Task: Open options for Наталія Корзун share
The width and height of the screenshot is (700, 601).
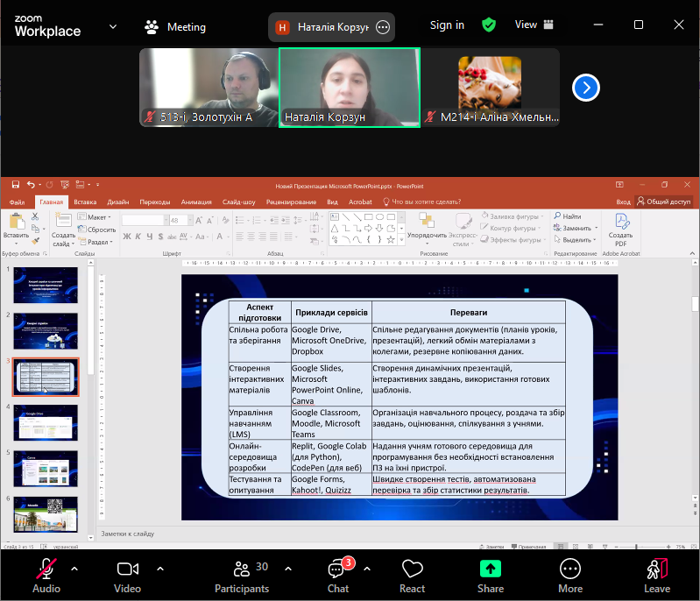Action: (383, 27)
